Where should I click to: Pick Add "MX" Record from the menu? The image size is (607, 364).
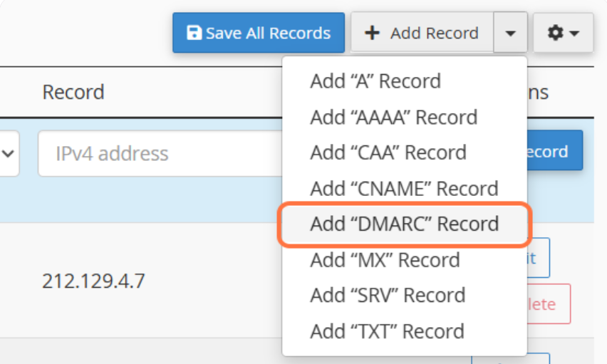385,259
